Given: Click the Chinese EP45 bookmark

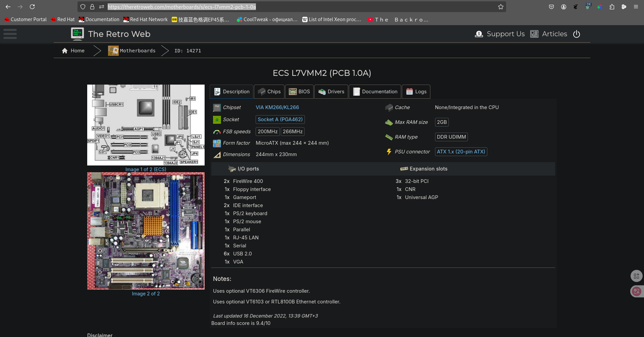Looking at the screenshot, I should (x=201, y=19).
